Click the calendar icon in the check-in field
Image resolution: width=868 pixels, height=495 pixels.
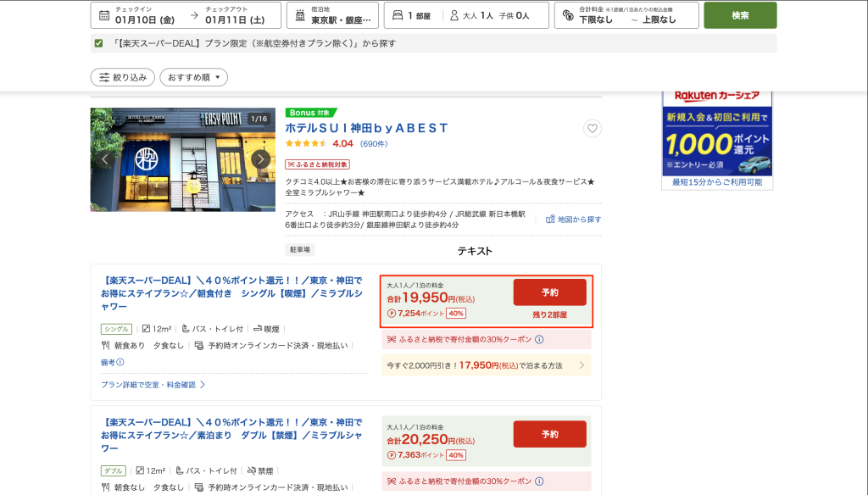pyautogui.click(x=104, y=15)
